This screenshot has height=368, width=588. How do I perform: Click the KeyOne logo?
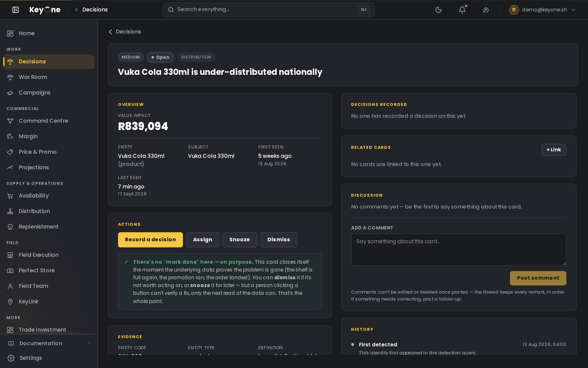(x=45, y=10)
